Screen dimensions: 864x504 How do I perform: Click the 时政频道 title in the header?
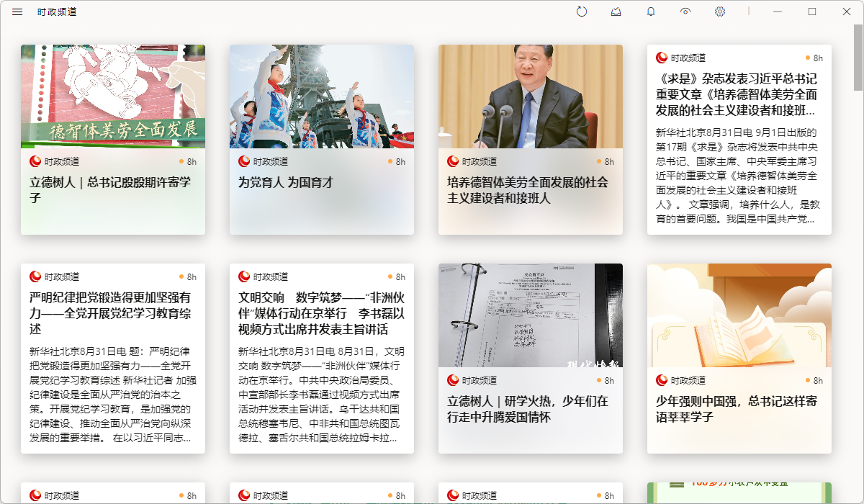57,12
